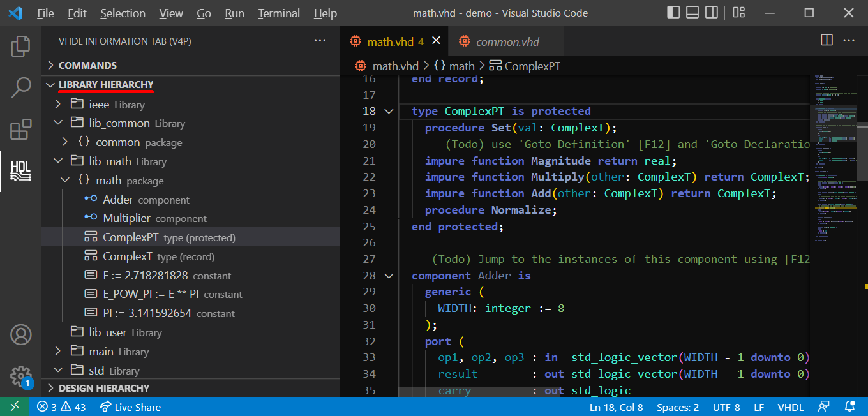Viewport: 868px width, 416px height.
Task: Select the ComplexPT protected type item
Action: pos(190,237)
